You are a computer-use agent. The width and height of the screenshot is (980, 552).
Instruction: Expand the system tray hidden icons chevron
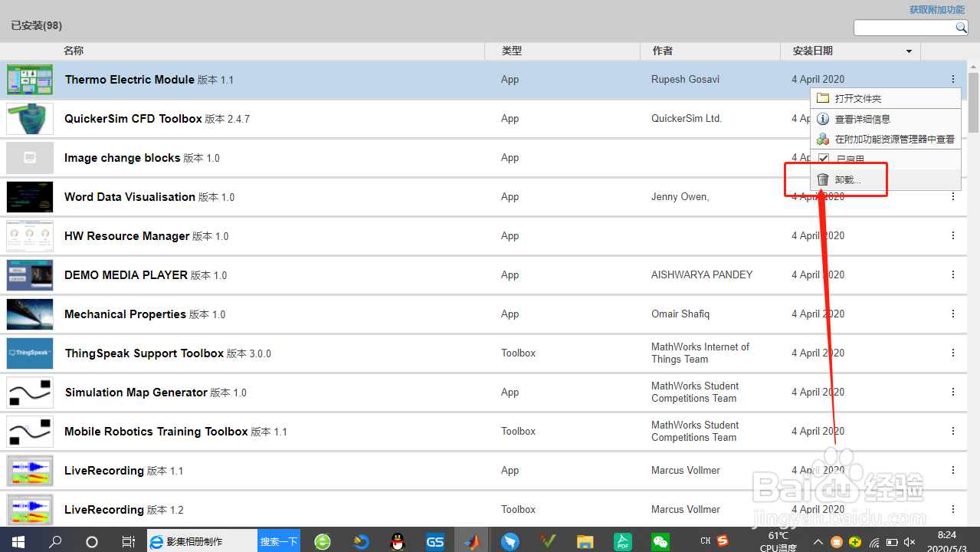click(x=818, y=542)
